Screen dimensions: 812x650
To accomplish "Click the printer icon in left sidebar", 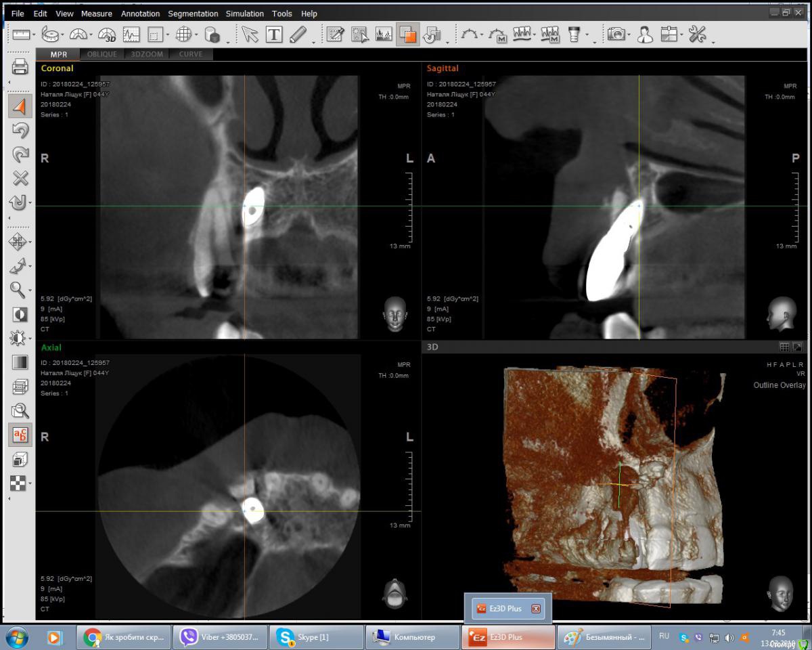I will [x=20, y=67].
